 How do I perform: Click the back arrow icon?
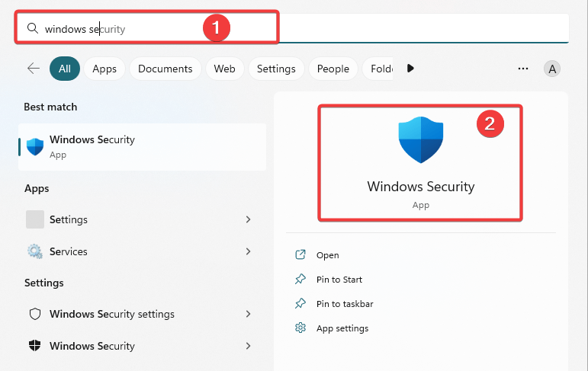coord(34,69)
